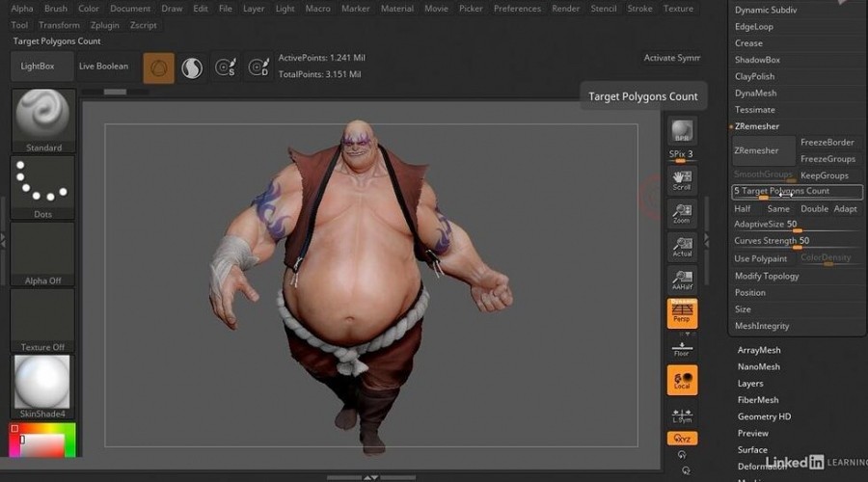868x482 pixels.
Task: Expand the EdgeLoop section
Action: point(754,27)
